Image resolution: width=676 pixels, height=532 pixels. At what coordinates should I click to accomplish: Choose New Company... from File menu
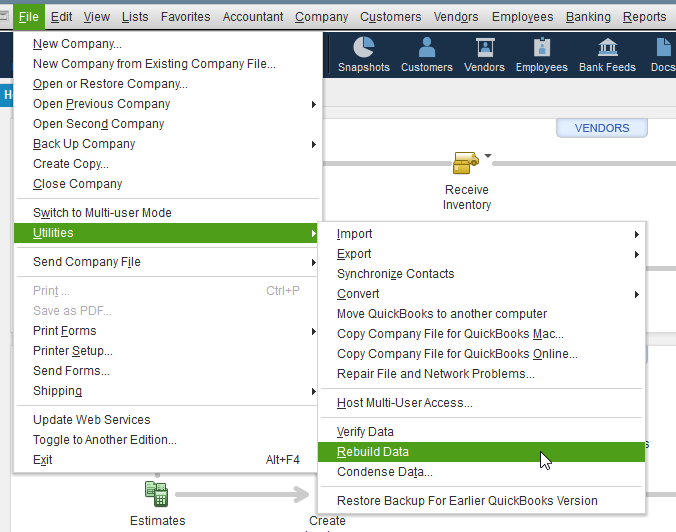[166, 44]
